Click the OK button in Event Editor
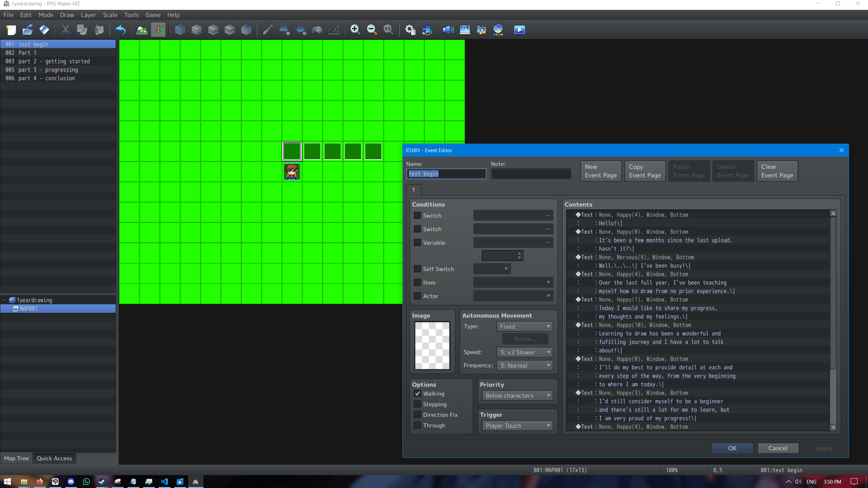The image size is (868, 488). 732,448
